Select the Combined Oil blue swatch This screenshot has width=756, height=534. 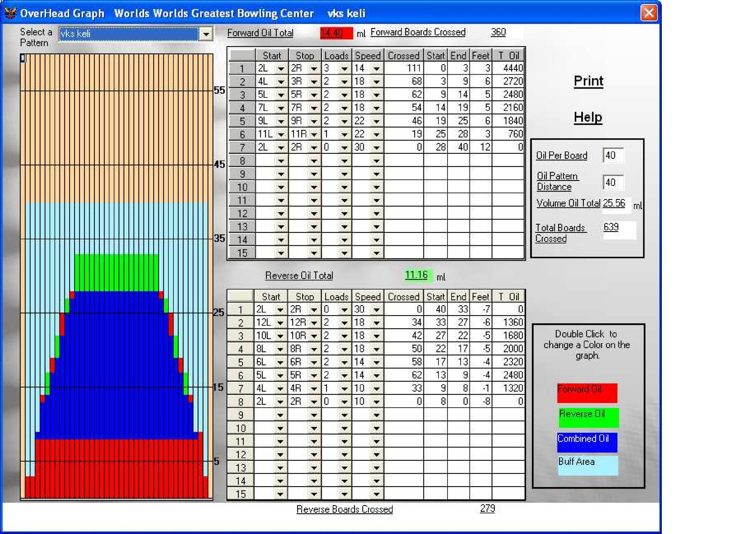click(x=587, y=442)
